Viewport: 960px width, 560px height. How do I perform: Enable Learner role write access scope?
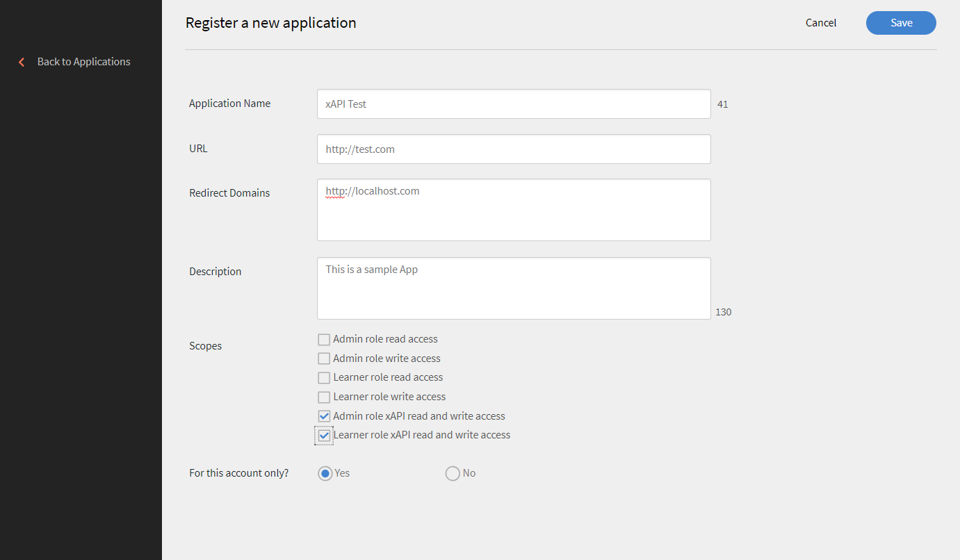coord(324,397)
